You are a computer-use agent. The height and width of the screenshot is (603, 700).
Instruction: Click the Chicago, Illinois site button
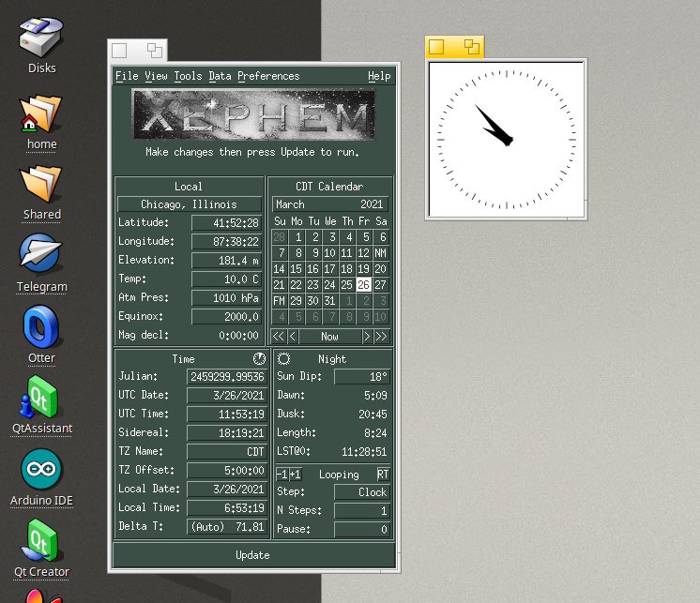(x=190, y=204)
